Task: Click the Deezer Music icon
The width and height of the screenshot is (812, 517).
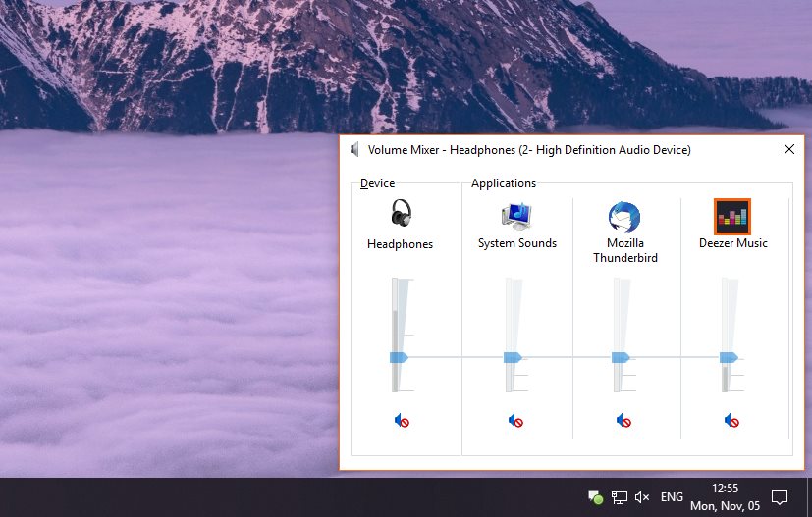Action: tap(731, 217)
